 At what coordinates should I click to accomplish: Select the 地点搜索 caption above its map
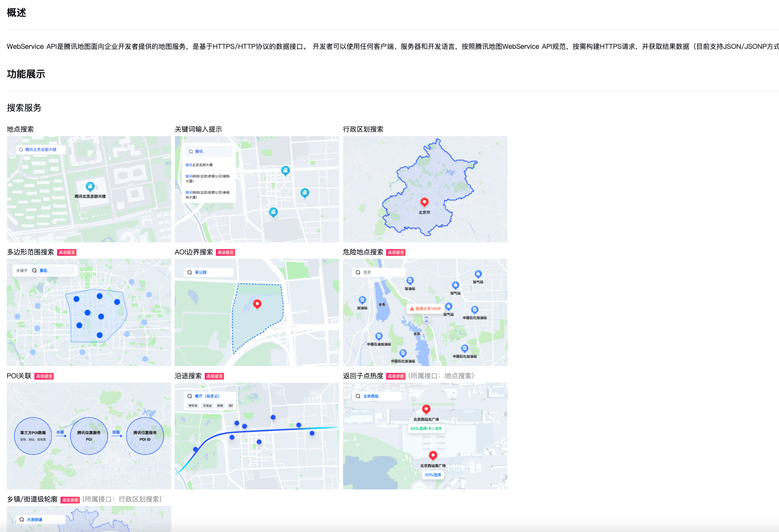click(x=20, y=129)
